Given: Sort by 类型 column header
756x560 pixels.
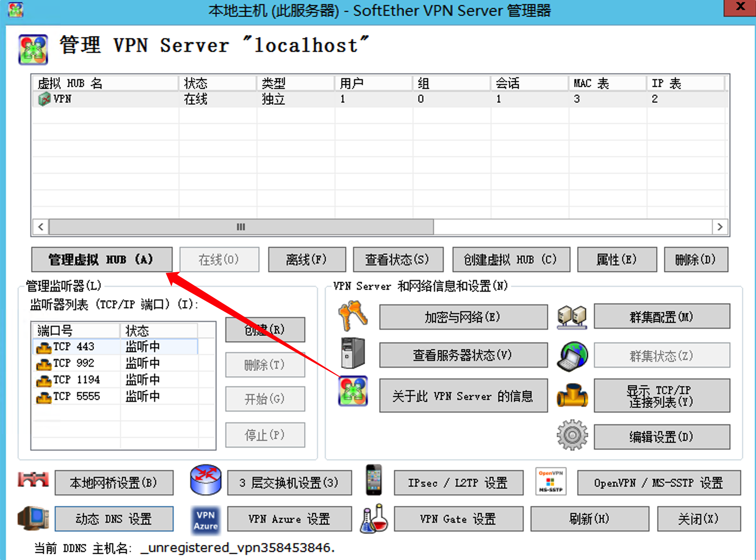Looking at the screenshot, I should (x=296, y=83).
